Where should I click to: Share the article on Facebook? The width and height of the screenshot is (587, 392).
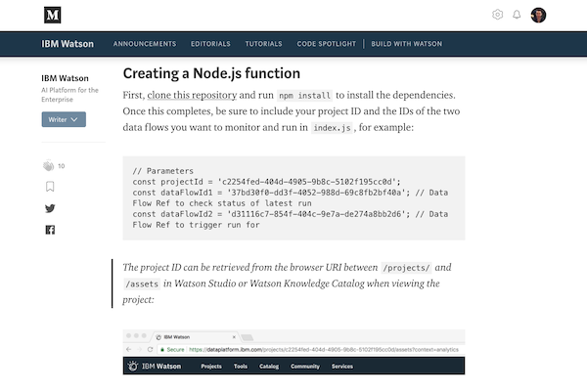(50, 230)
